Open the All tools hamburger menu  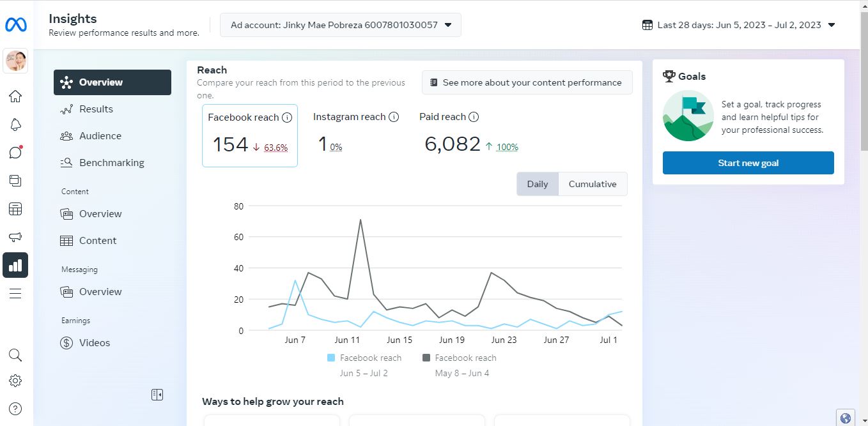[15, 293]
